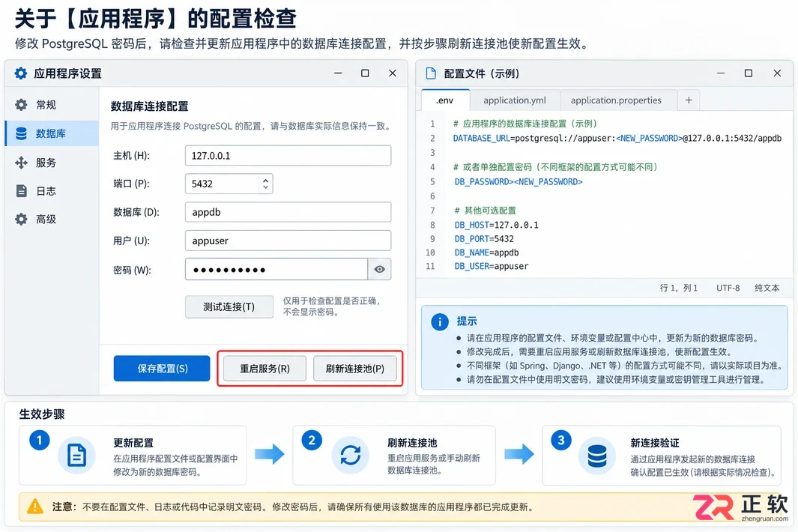
Task: Click the 保存配置(S) button
Action: tap(162, 368)
